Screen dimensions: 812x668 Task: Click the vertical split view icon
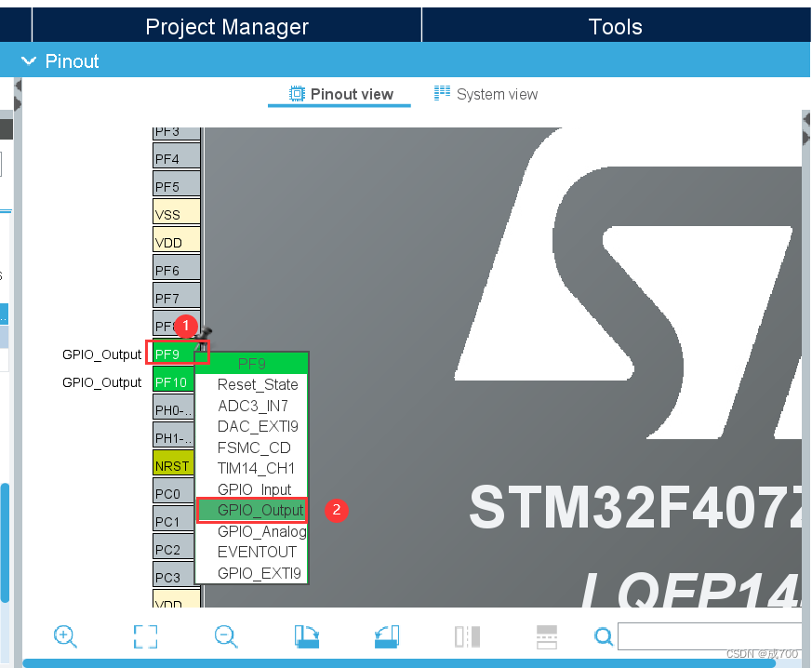(467, 636)
